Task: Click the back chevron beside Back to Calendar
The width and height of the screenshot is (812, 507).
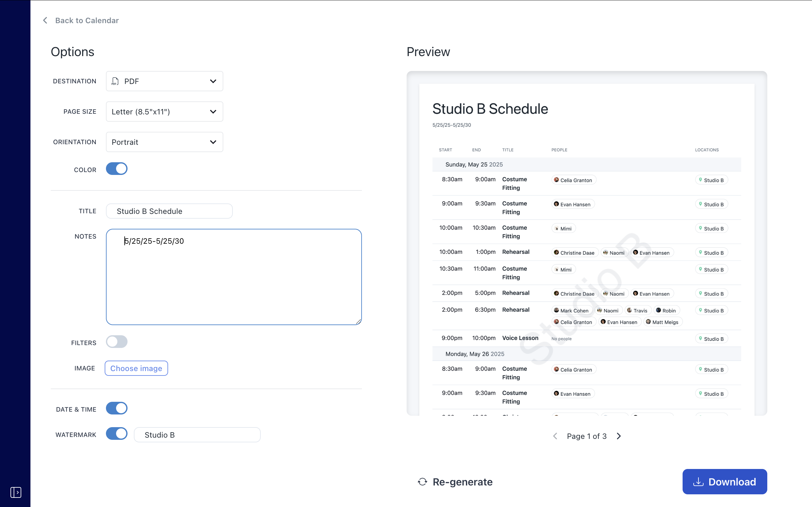Action: (45, 20)
